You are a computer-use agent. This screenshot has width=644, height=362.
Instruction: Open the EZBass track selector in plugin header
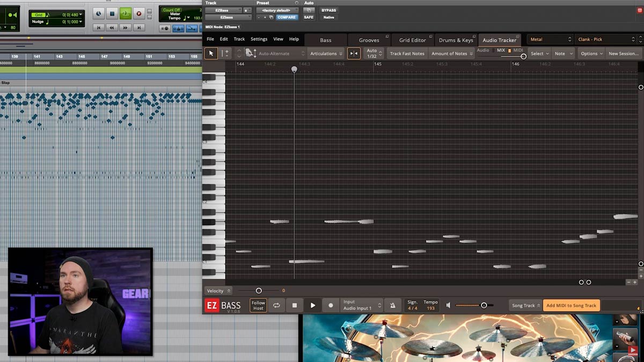tap(223, 10)
